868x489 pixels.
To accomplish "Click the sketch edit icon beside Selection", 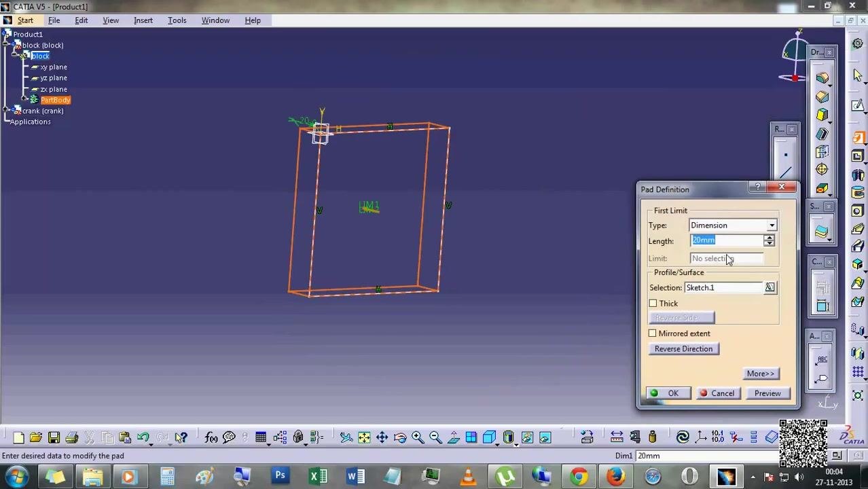I will (770, 287).
